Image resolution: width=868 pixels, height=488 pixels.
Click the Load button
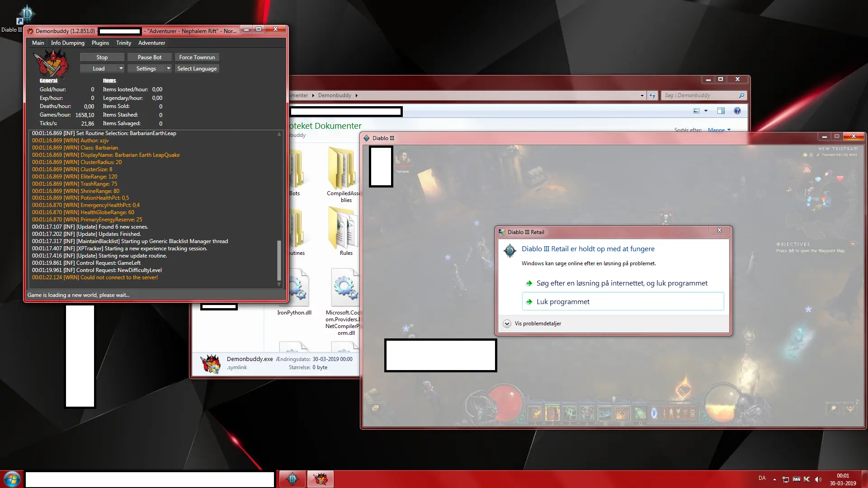[99, 69]
